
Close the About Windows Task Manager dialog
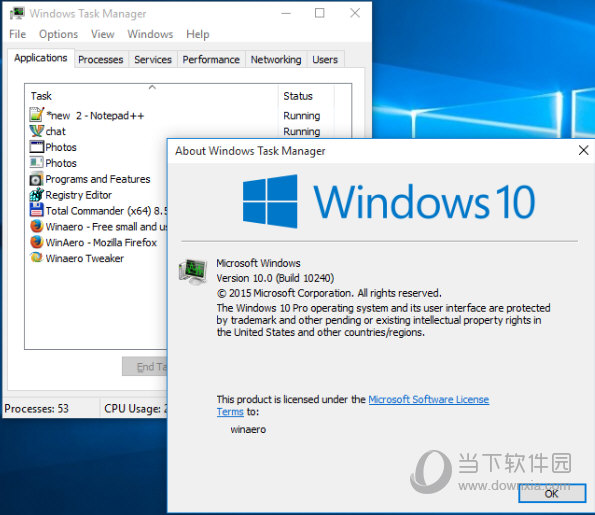(584, 151)
